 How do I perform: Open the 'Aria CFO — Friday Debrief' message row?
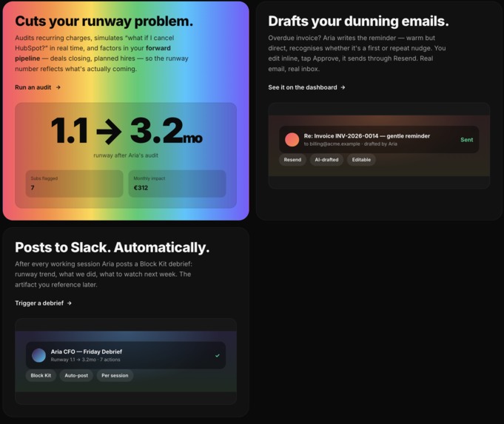126,355
